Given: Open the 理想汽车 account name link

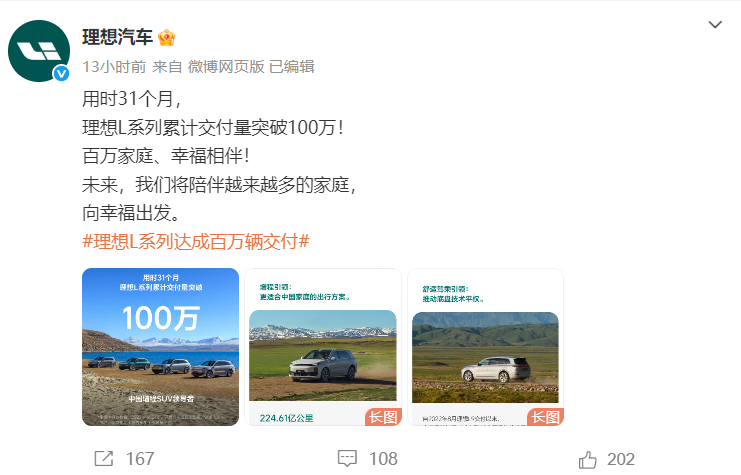Looking at the screenshot, I should [117, 37].
